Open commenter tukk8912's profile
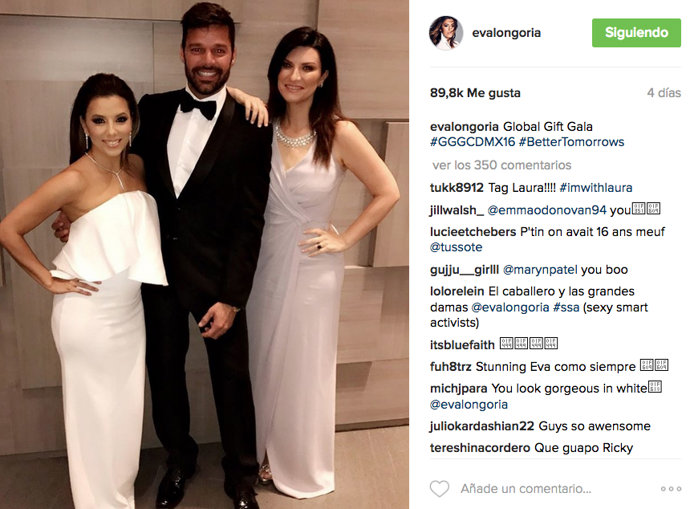The width and height of the screenshot is (690, 509). pyautogui.click(x=457, y=188)
